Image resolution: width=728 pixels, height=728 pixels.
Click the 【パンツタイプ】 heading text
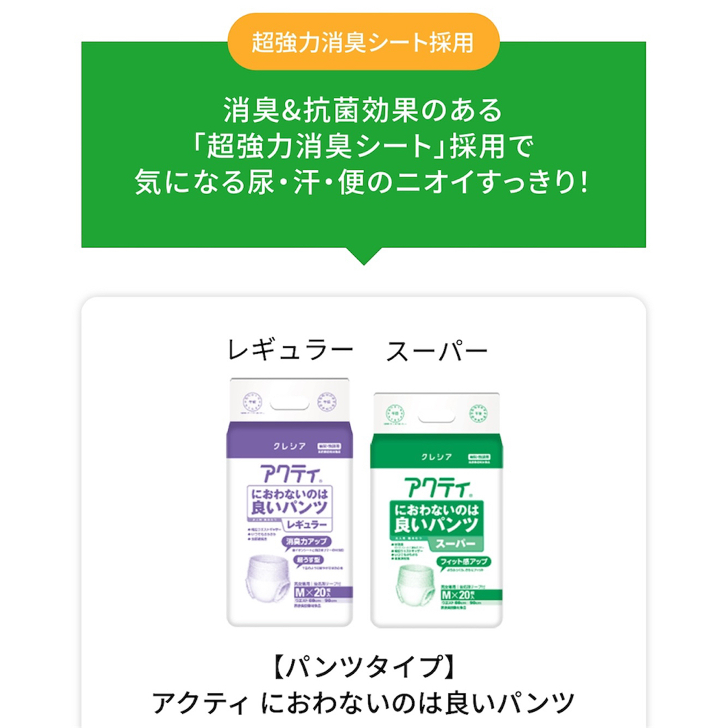click(363, 666)
